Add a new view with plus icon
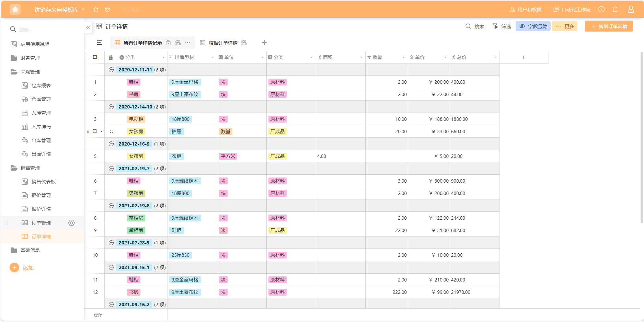The width and height of the screenshot is (644, 322). click(264, 43)
